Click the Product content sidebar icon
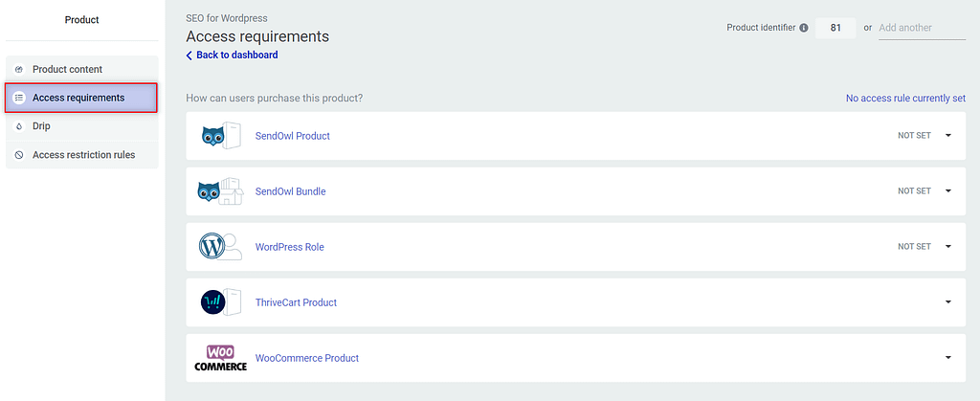This screenshot has height=401, width=980. click(x=19, y=69)
